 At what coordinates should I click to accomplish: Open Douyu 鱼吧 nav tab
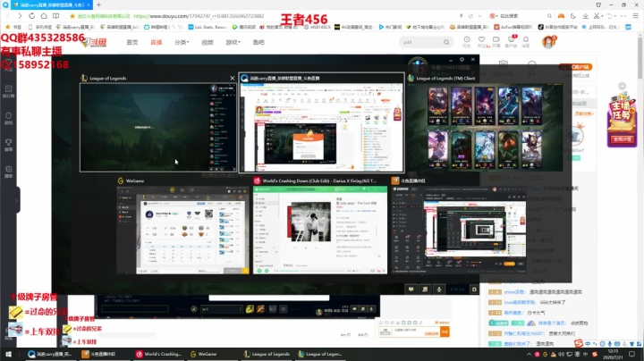click(x=258, y=42)
